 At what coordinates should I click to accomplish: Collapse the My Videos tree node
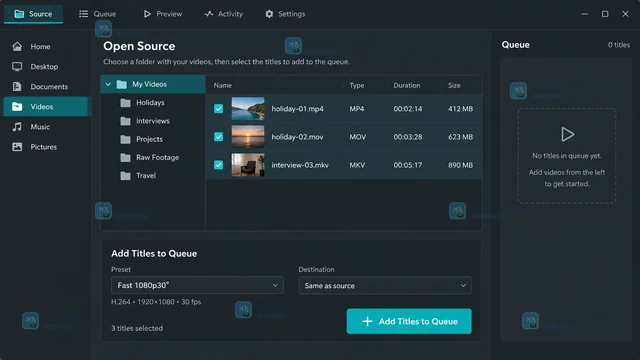coord(108,84)
